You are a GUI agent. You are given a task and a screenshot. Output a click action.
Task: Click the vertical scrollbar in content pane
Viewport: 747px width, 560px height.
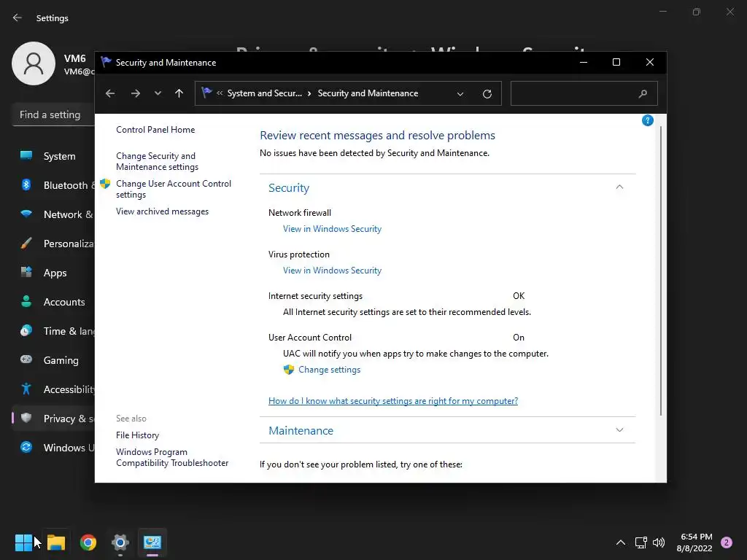661,269
